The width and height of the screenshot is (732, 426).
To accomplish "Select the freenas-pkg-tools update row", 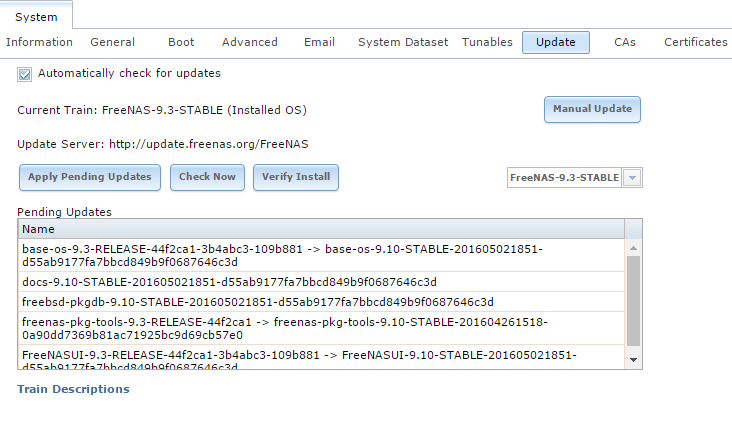I will coord(321,328).
